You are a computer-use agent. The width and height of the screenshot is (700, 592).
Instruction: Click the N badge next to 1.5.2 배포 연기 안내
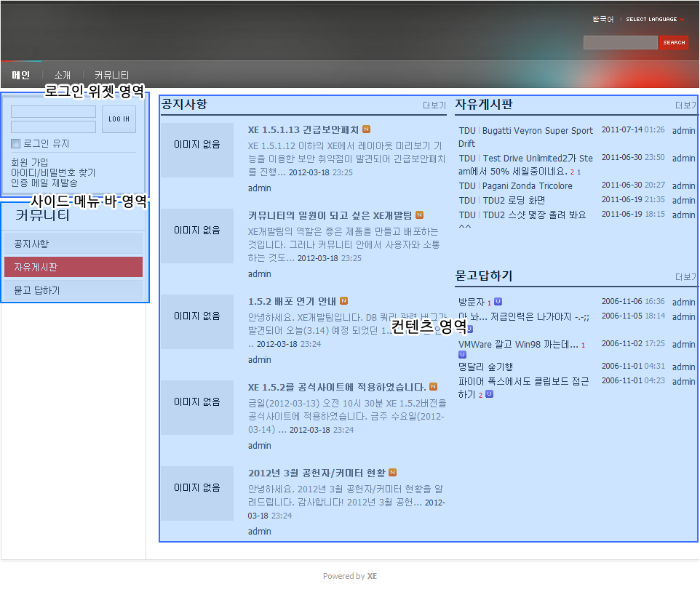pyautogui.click(x=343, y=301)
